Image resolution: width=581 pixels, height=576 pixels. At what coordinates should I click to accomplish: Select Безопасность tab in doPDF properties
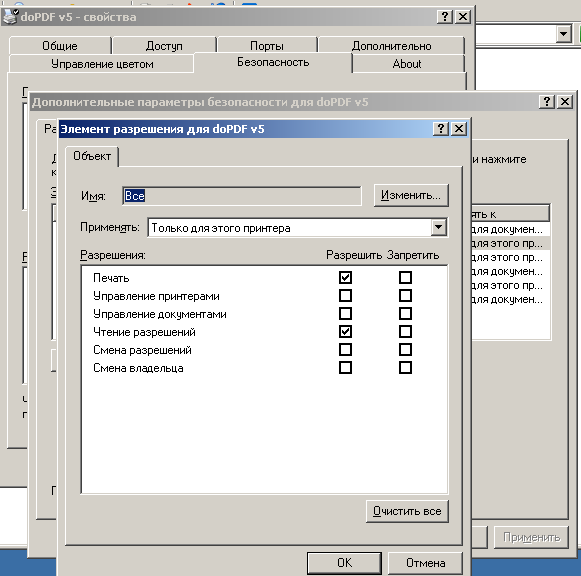273,62
